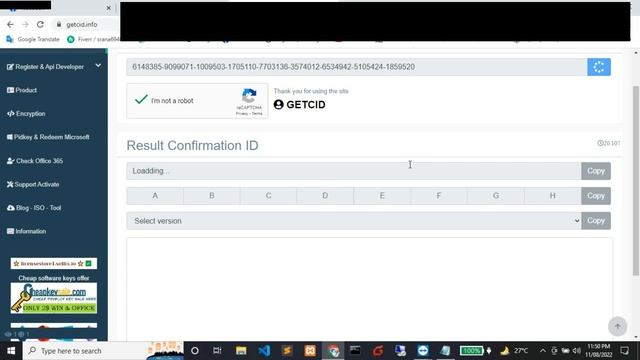Open the Encryption sidebar item
Screen dimensions: 640x360
[x=26, y=113]
